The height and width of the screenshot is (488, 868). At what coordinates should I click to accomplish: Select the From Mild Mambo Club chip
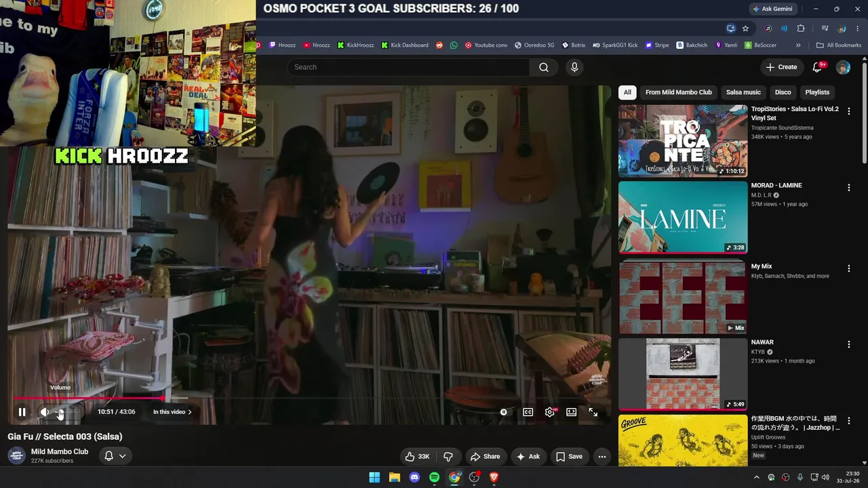tap(679, 92)
